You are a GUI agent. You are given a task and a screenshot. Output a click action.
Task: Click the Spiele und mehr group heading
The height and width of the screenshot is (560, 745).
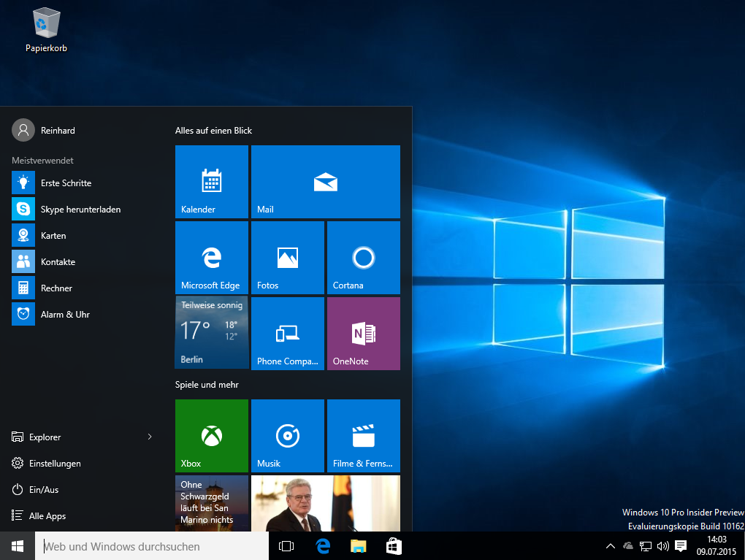coord(207,385)
